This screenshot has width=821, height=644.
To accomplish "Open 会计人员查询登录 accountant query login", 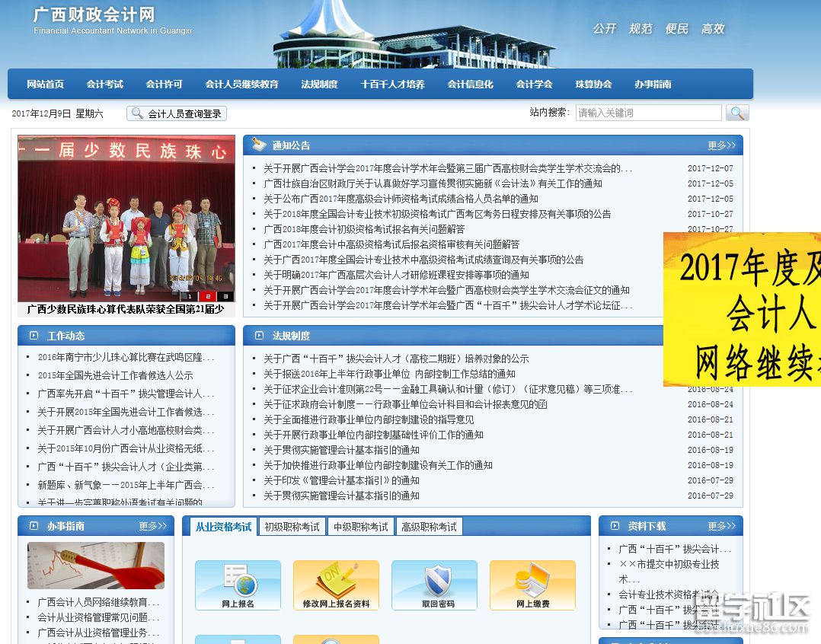I will coord(176,113).
